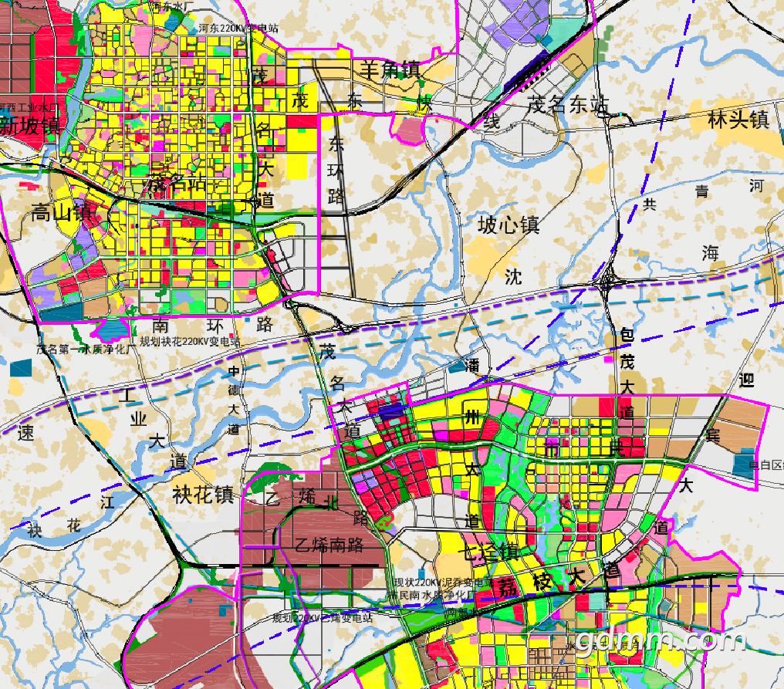Select the blue facility marker beside 电白区

pos(744,462)
